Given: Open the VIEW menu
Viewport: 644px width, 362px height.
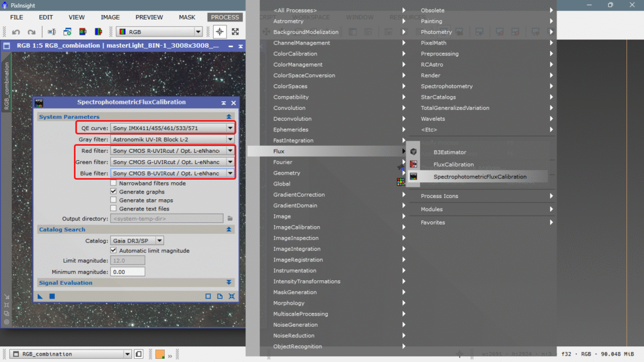Looking at the screenshot, I should [x=76, y=17].
